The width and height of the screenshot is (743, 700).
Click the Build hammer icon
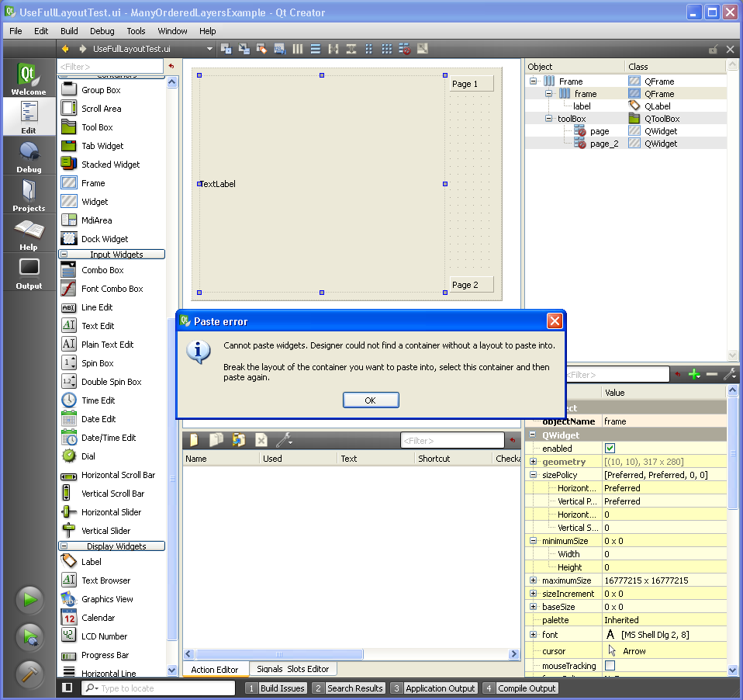click(x=29, y=674)
